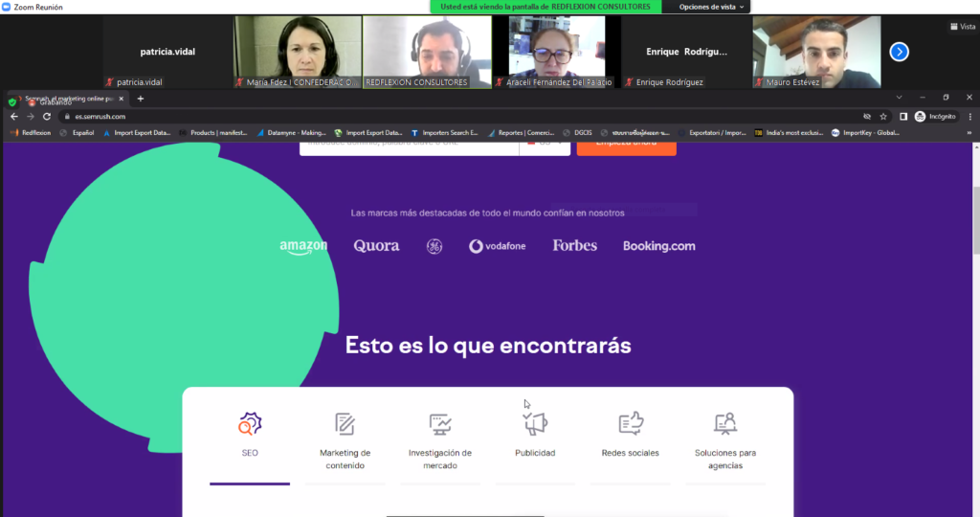Select Araceli Fernández's video thumbnail
This screenshot has width=980, height=517.
click(557, 52)
